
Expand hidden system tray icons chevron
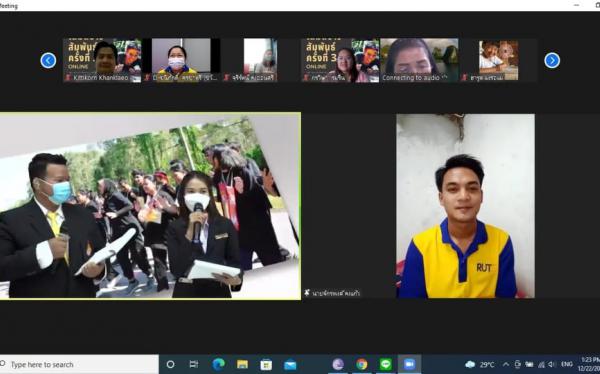[x=506, y=364]
